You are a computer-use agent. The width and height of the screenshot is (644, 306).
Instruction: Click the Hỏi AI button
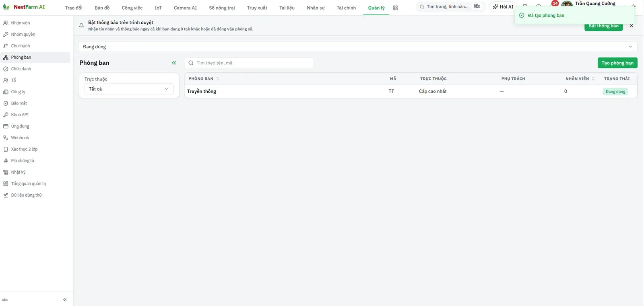pos(503,7)
